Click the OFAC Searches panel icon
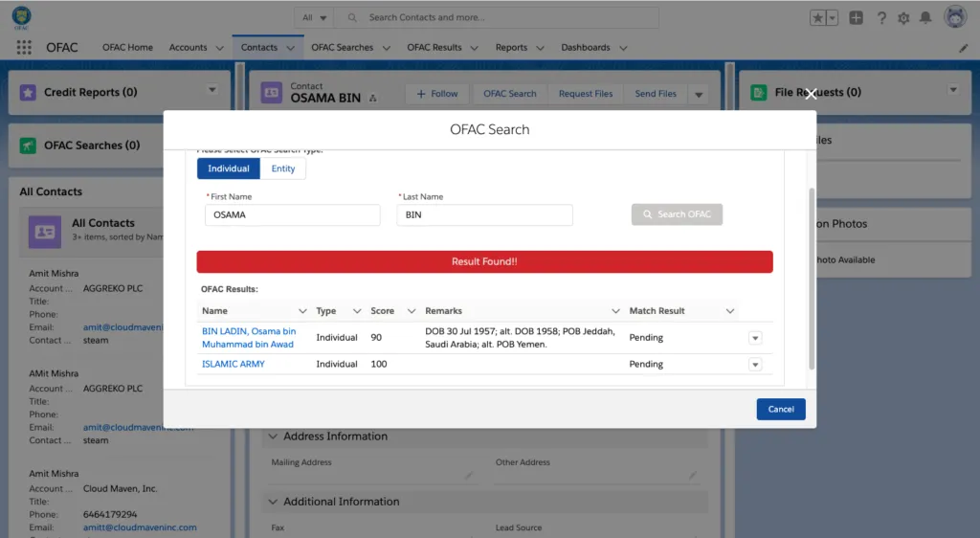 tap(28, 146)
